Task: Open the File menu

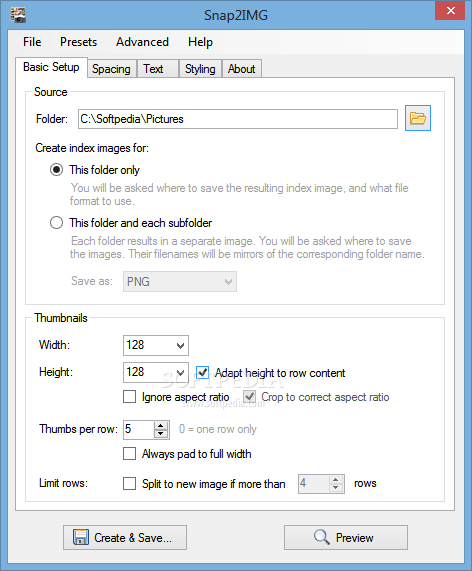Action: (32, 42)
